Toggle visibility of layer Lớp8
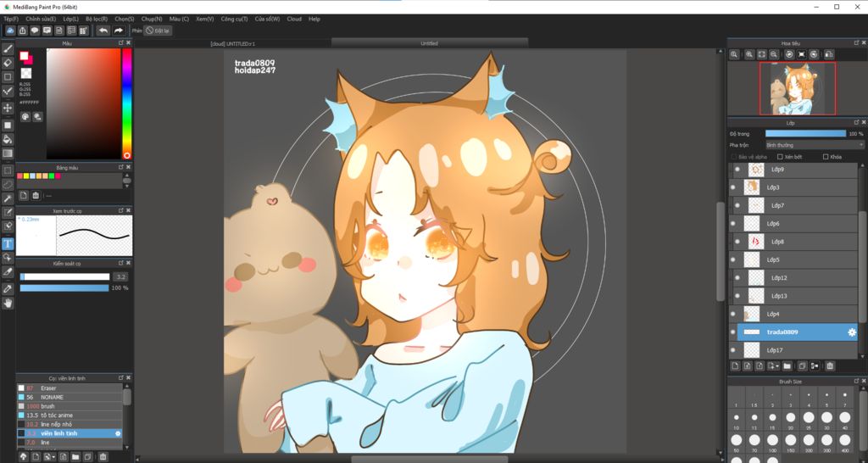 coord(737,242)
